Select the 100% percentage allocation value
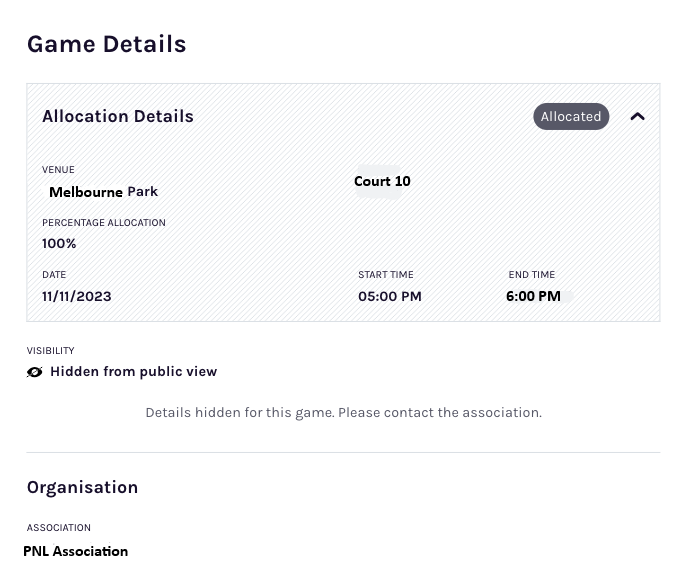 [59, 243]
